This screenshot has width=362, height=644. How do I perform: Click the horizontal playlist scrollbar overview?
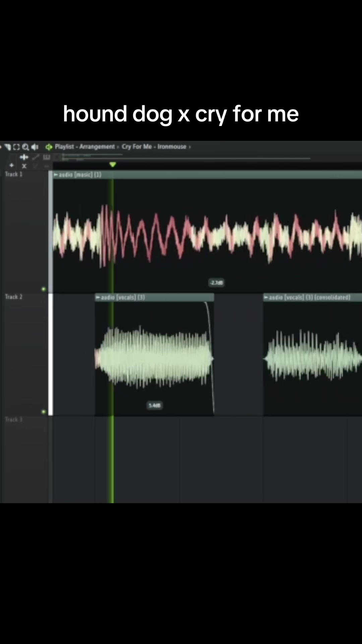coord(186,157)
